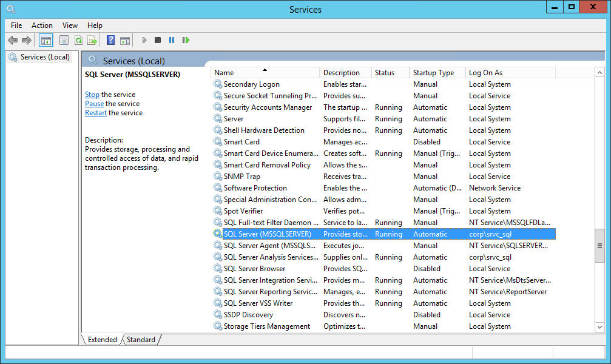
Task: Switch to the Standard tab
Action: [141, 340]
